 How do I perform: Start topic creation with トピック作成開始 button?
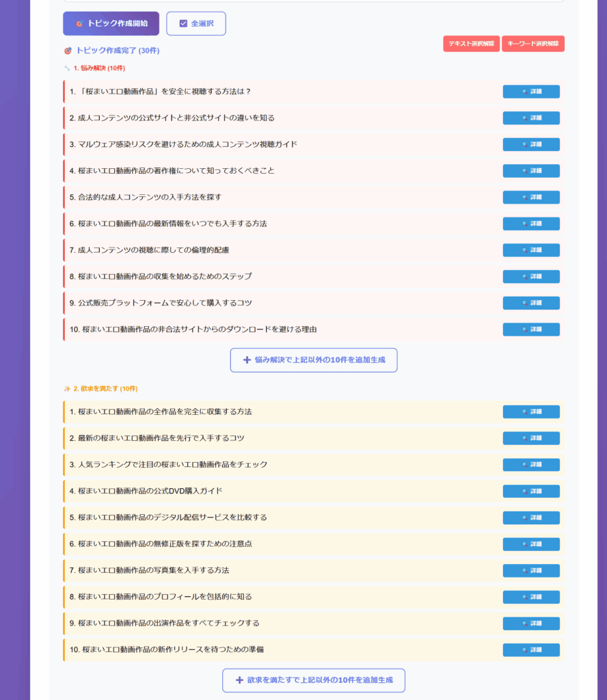[111, 24]
